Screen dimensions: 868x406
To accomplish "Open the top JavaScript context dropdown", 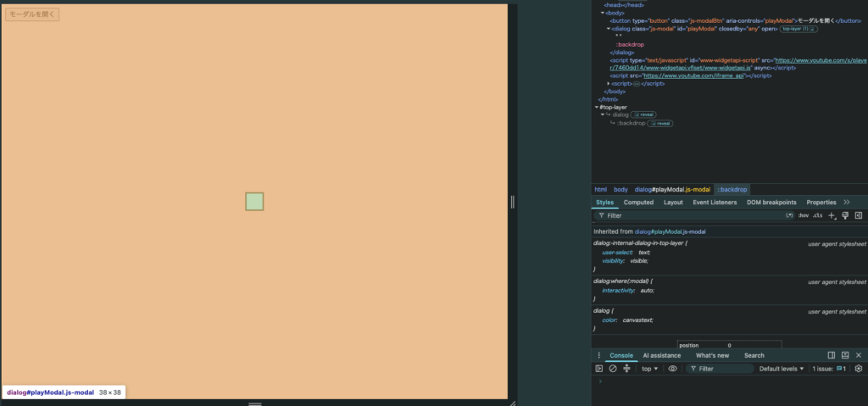I will (x=650, y=369).
